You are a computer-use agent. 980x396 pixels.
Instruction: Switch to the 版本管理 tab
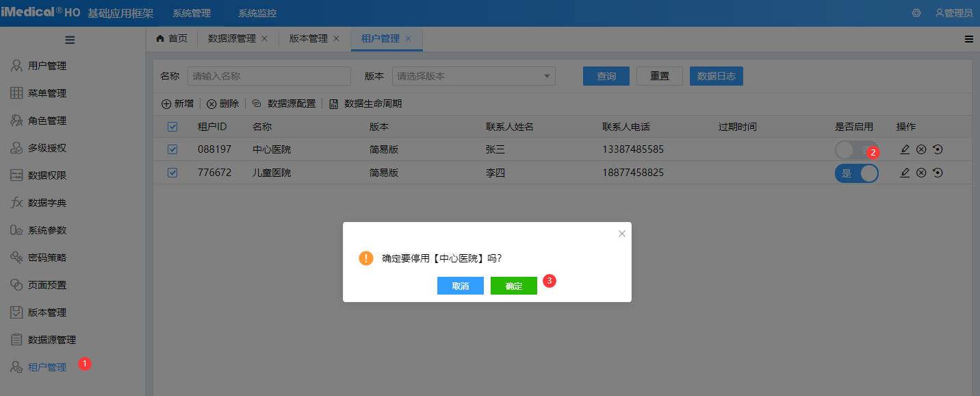(309, 38)
